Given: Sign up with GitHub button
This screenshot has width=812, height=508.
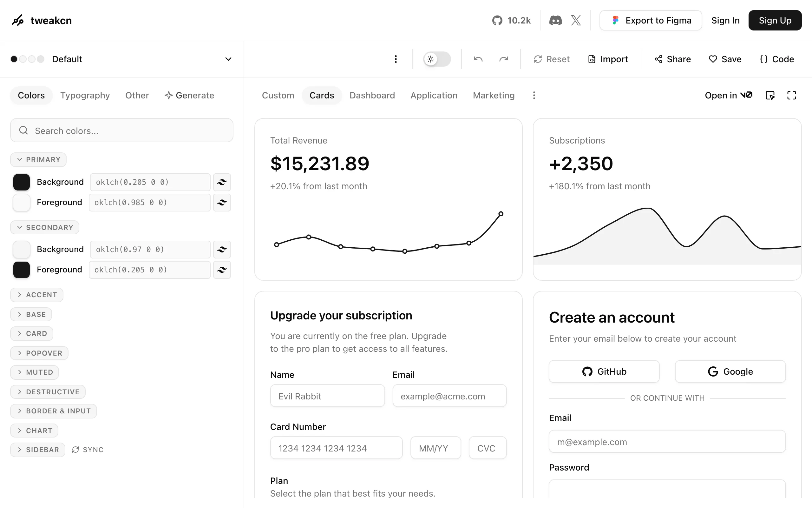Looking at the screenshot, I should 604,371.
